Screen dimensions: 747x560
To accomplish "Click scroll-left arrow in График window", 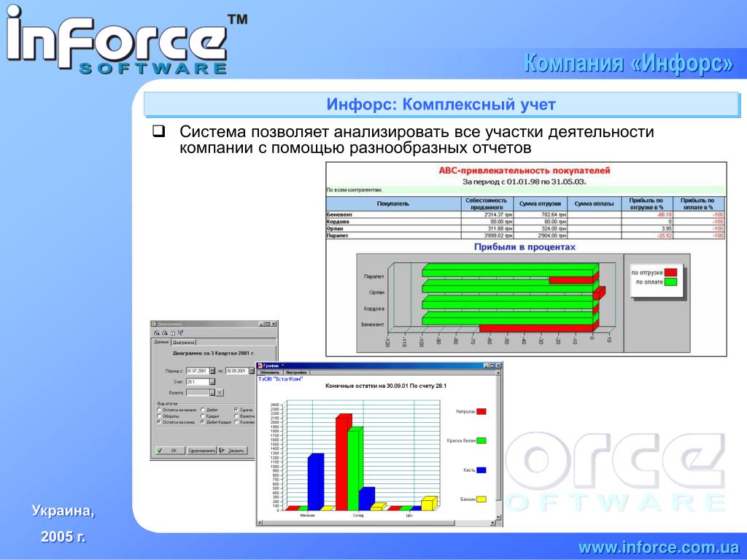I will click(x=260, y=523).
